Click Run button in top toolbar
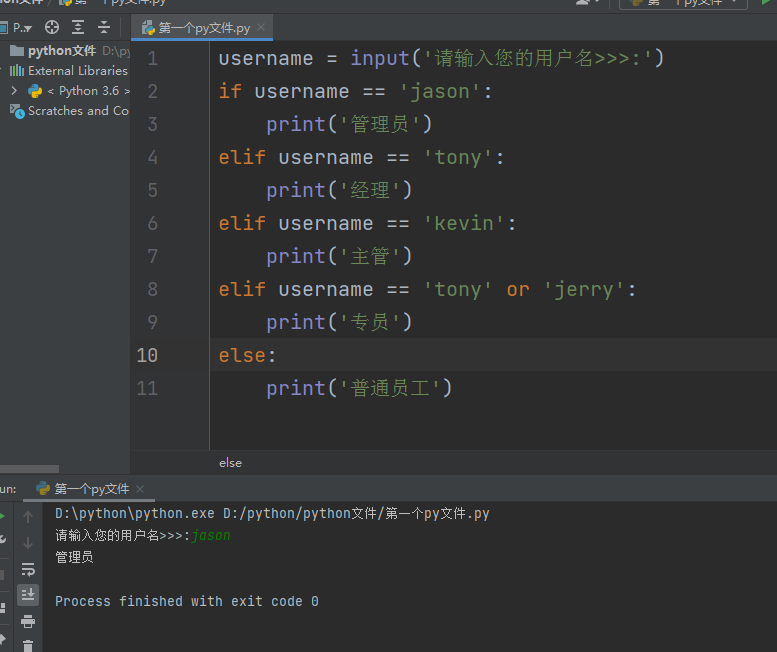The width and height of the screenshot is (777, 652). [766, 2]
